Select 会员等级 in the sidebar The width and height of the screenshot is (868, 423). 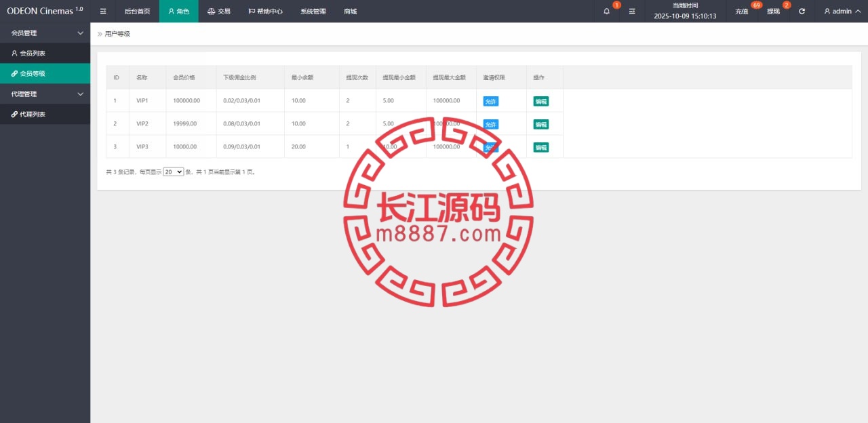point(45,73)
